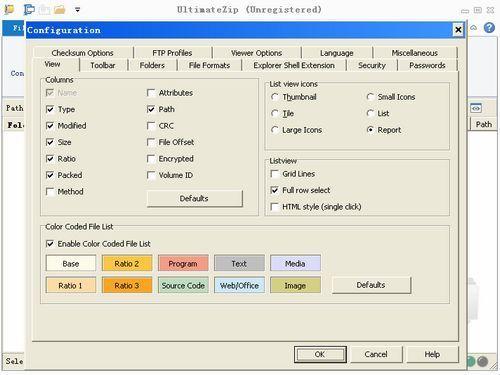Select the Small Icons radio button
Image resolution: width=500 pixels, height=375 pixels.
coord(370,97)
